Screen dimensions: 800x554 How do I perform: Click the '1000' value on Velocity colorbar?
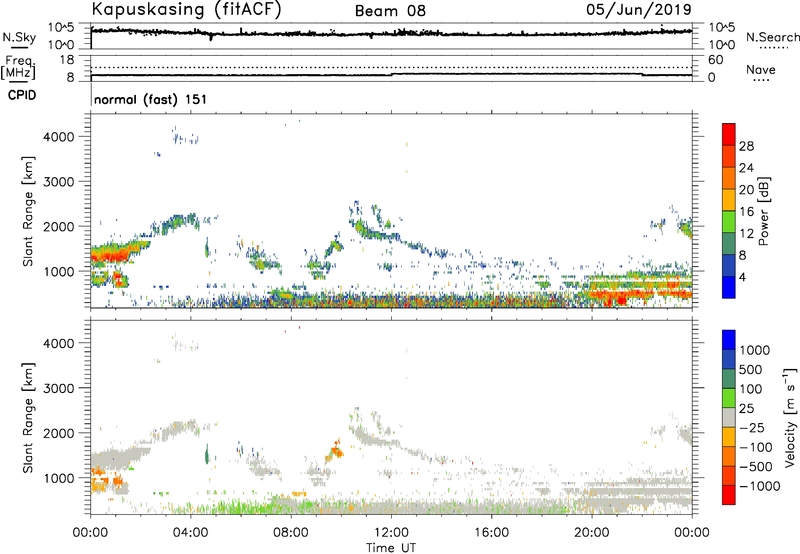point(754,350)
